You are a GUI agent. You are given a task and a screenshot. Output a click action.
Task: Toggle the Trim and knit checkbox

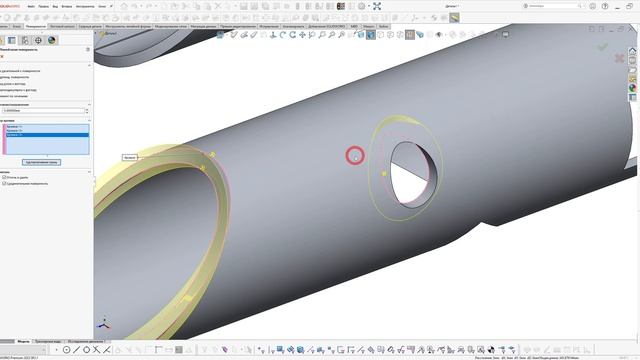click(x=4, y=178)
